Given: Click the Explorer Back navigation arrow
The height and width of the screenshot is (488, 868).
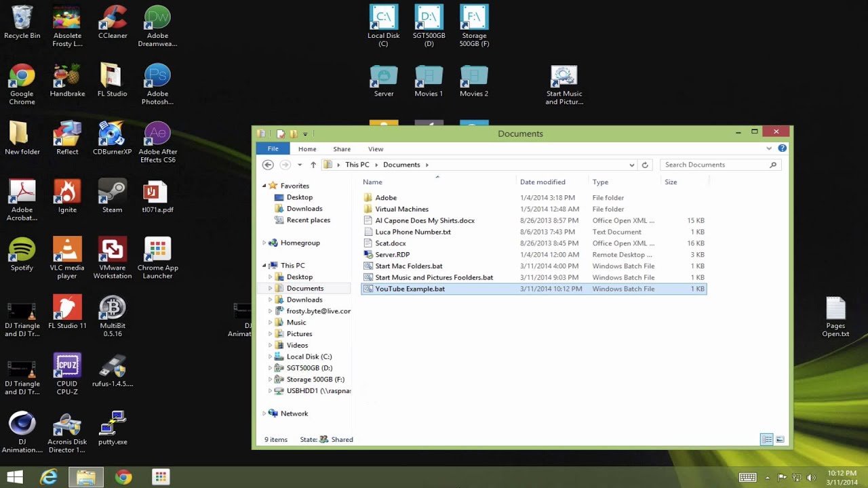Looking at the screenshot, I should click(268, 165).
